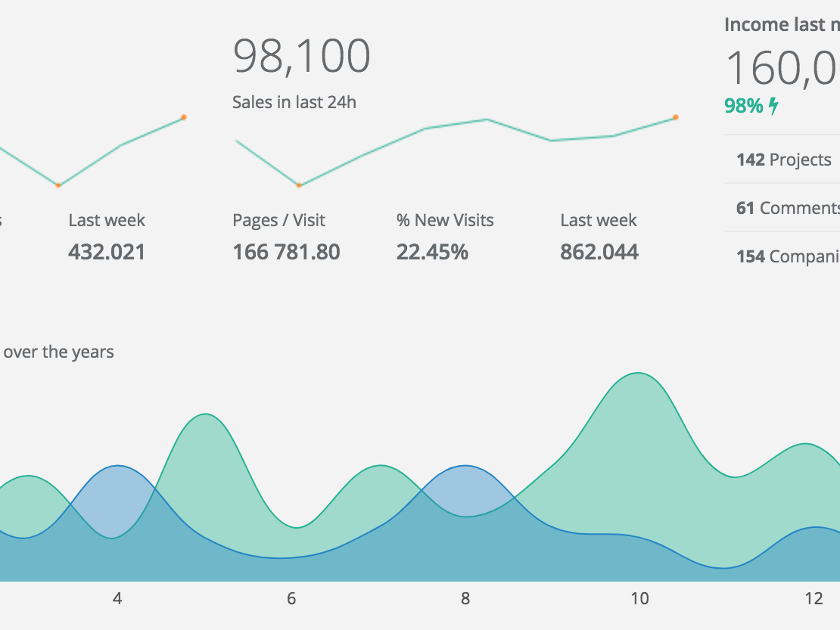Image resolution: width=840 pixels, height=630 pixels.
Task: Click the blue area chart peak at 4
Action: [117, 466]
